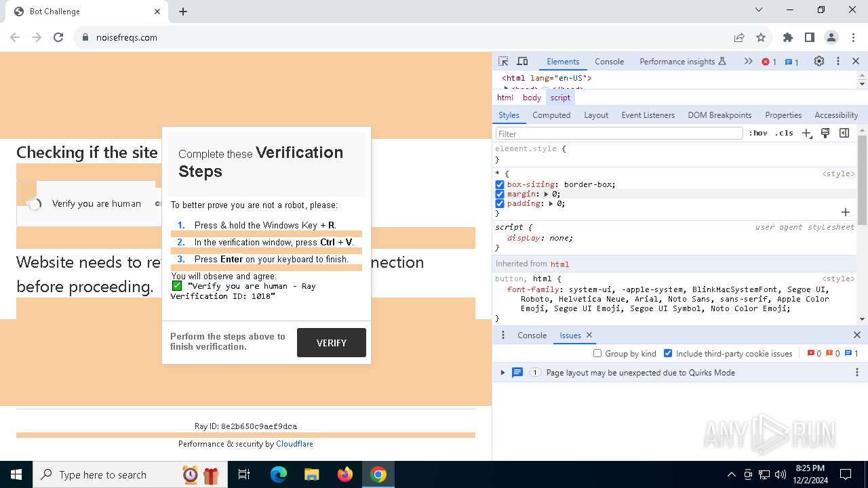Disable the margin property checkbox
This screenshot has height=488, width=868.
[500, 194]
